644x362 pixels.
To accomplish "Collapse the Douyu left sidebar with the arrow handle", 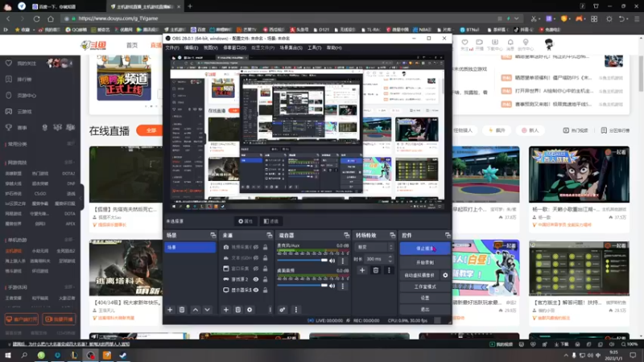I will pyautogui.click(x=81, y=198).
